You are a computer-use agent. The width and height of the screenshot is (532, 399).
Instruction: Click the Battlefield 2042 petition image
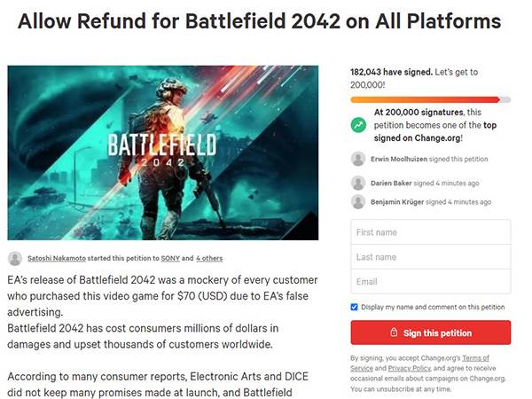[x=162, y=153]
